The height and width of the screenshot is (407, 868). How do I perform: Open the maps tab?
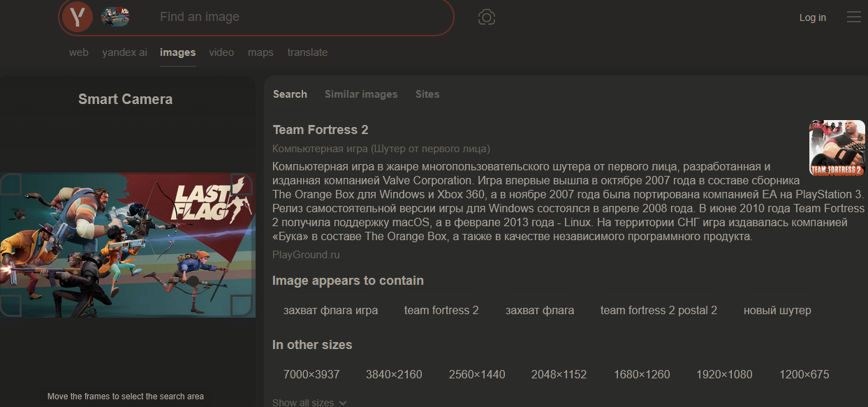click(260, 52)
